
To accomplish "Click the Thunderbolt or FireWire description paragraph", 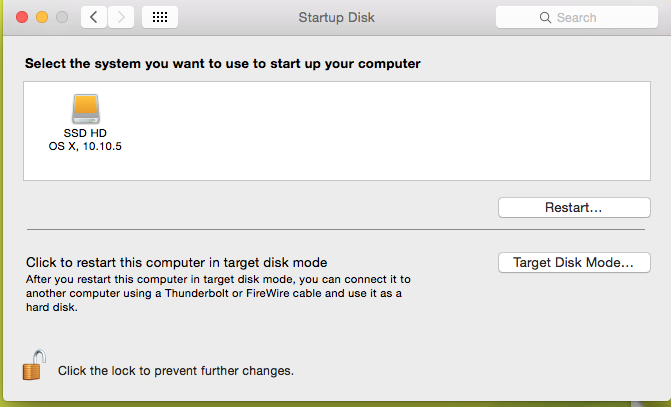I will point(218,293).
